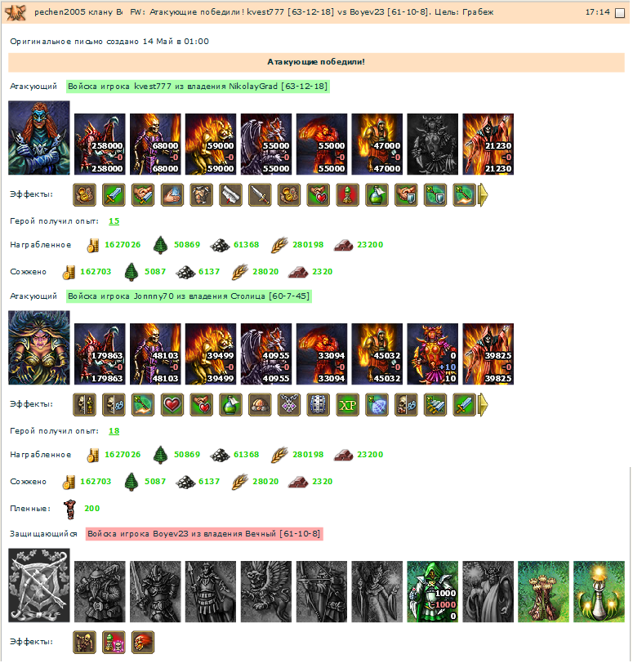Open kvest777 hero experience link 15
633x672 pixels.
click(x=114, y=221)
